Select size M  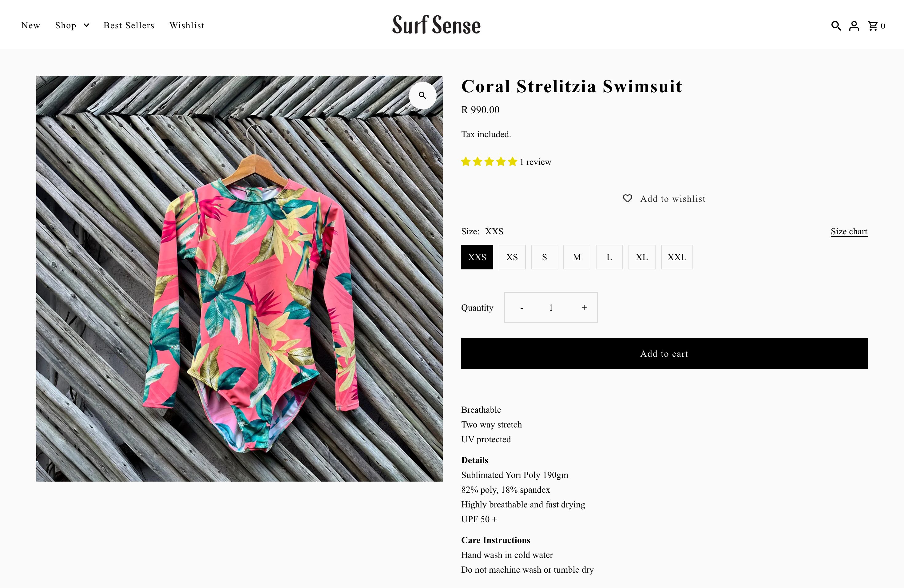(576, 257)
